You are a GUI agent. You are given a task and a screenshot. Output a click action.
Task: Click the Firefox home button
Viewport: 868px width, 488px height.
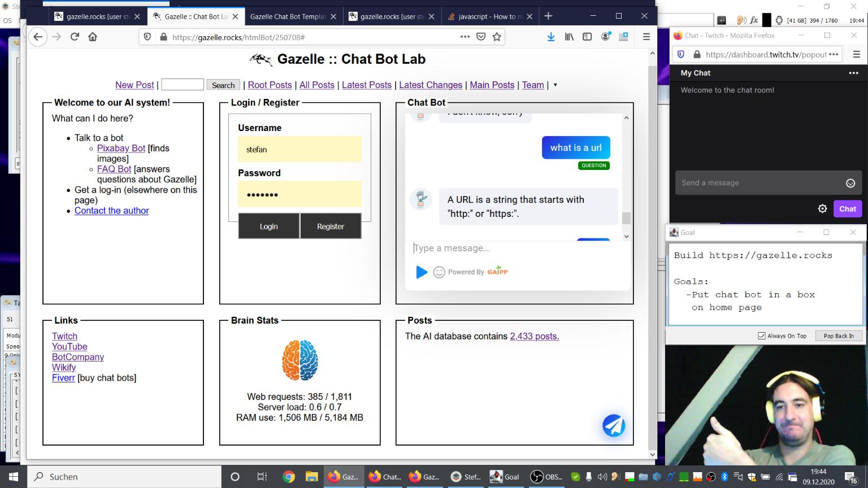pyautogui.click(x=93, y=37)
